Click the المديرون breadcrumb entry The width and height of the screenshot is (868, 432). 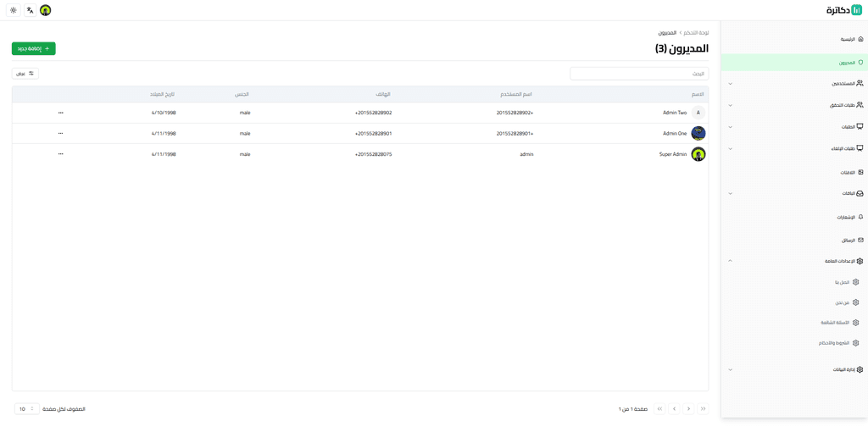[667, 33]
